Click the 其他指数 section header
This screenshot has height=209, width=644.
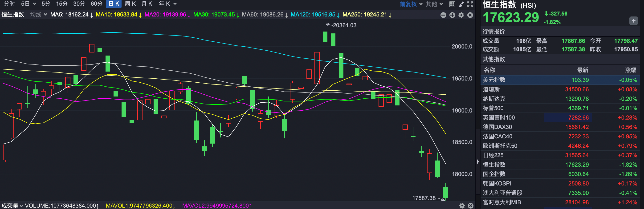pyautogui.click(x=493, y=59)
